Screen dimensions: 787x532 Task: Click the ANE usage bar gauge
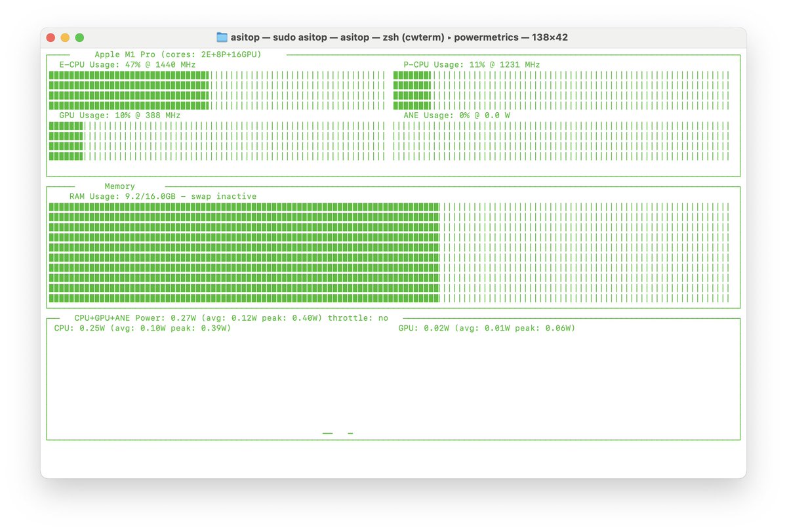click(x=561, y=140)
